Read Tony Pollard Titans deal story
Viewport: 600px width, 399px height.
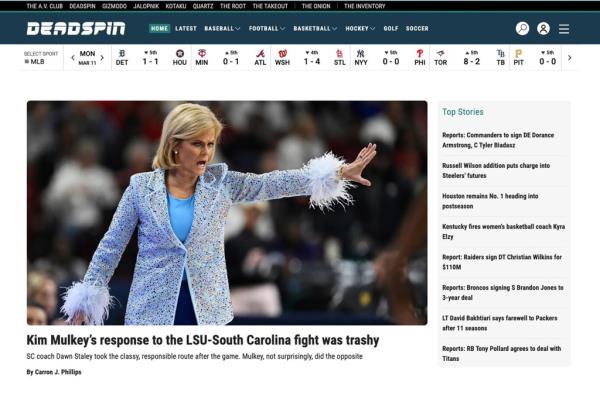pos(502,353)
